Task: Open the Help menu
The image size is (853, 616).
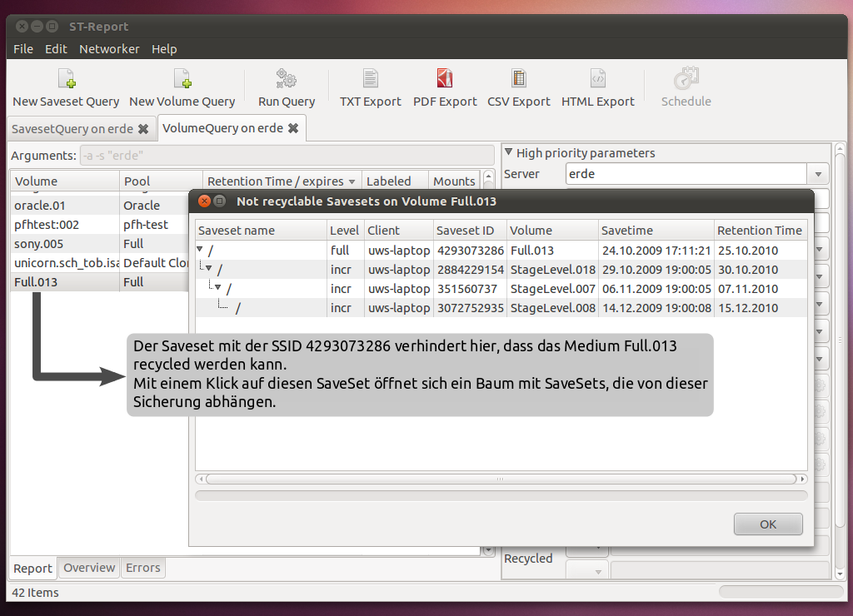Action: click(164, 49)
